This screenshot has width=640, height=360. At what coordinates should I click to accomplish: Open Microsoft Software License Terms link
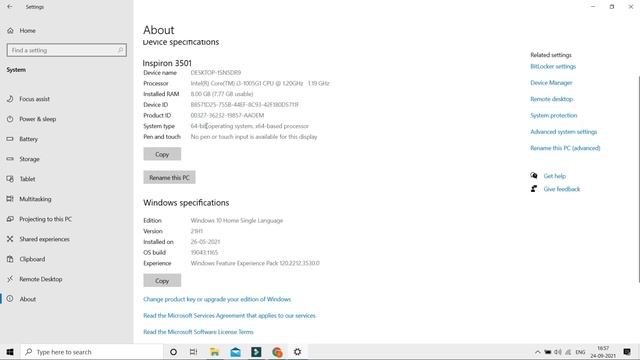pos(198,332)
